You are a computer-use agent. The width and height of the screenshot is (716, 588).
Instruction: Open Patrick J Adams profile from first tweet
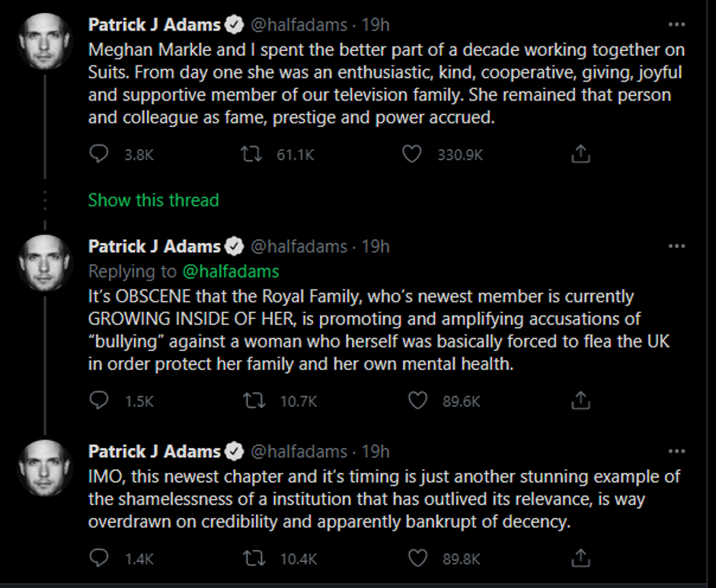[155, 25]
